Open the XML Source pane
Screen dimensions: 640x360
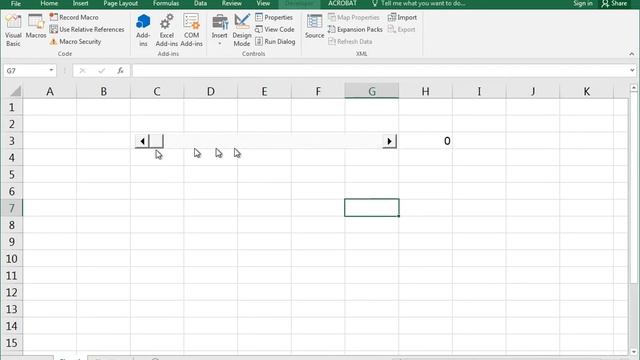315,26
